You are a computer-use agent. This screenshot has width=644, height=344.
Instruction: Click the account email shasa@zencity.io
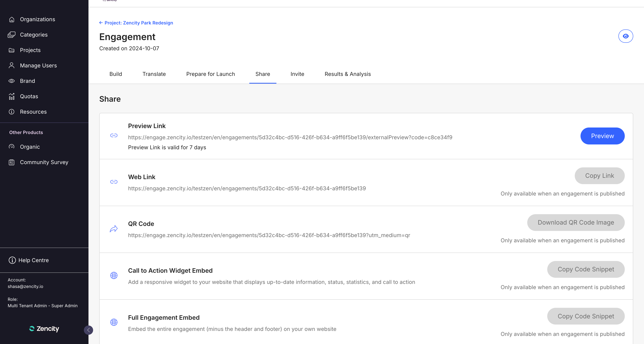coord(25,286)
